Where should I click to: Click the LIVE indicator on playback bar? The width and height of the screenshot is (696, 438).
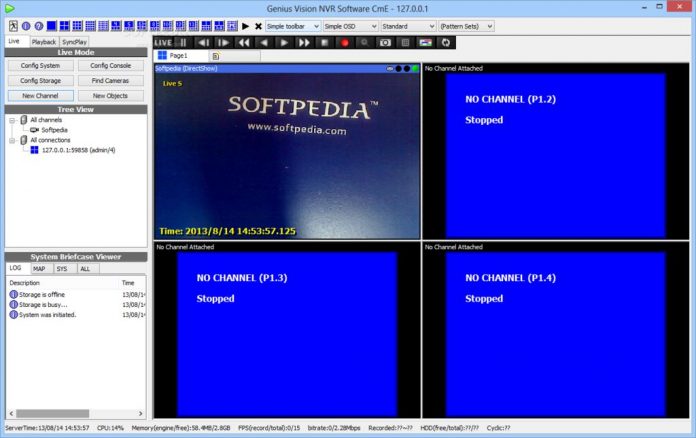163,43
